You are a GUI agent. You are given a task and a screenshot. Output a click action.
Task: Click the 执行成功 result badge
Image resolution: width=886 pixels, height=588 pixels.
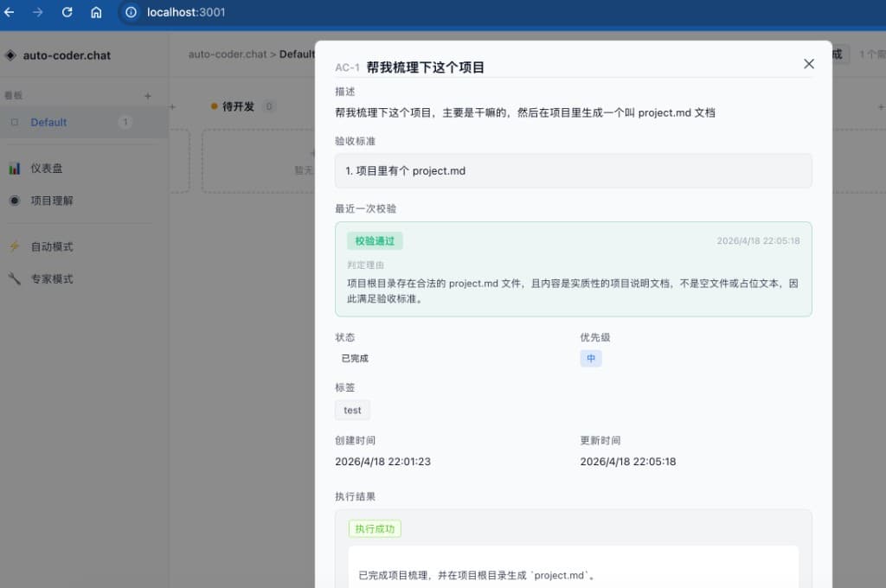point(375,528)
